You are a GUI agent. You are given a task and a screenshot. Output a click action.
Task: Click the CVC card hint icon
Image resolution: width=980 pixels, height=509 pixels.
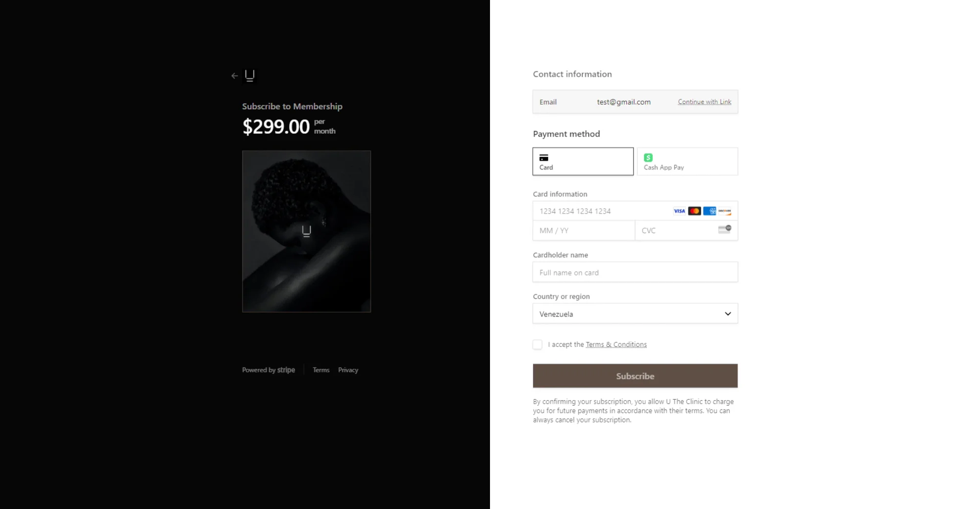tap(725, 229)
